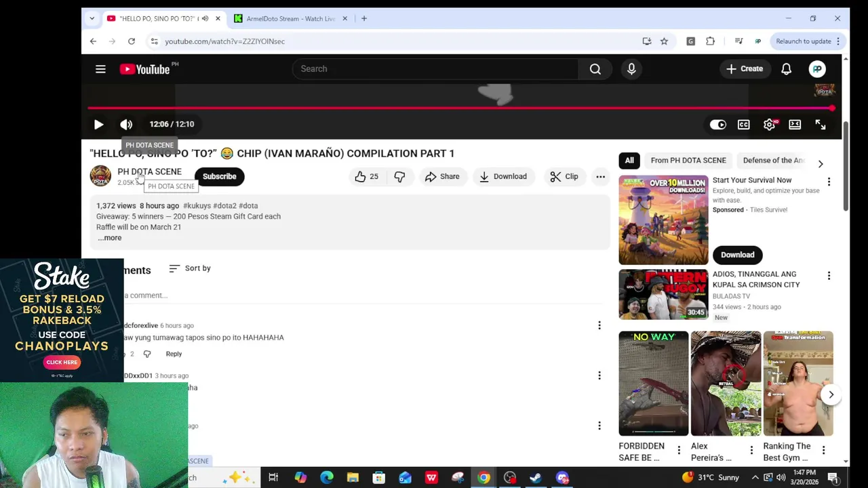Toggle the autoplay switch in the player
Viewport: 868px width, 488px height.
(x=717, y=125)
